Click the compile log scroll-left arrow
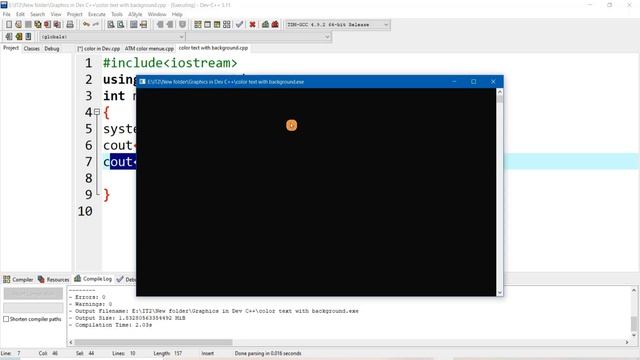Image resolution: width=640 pixels, height=360 pixels. point(71,342)
